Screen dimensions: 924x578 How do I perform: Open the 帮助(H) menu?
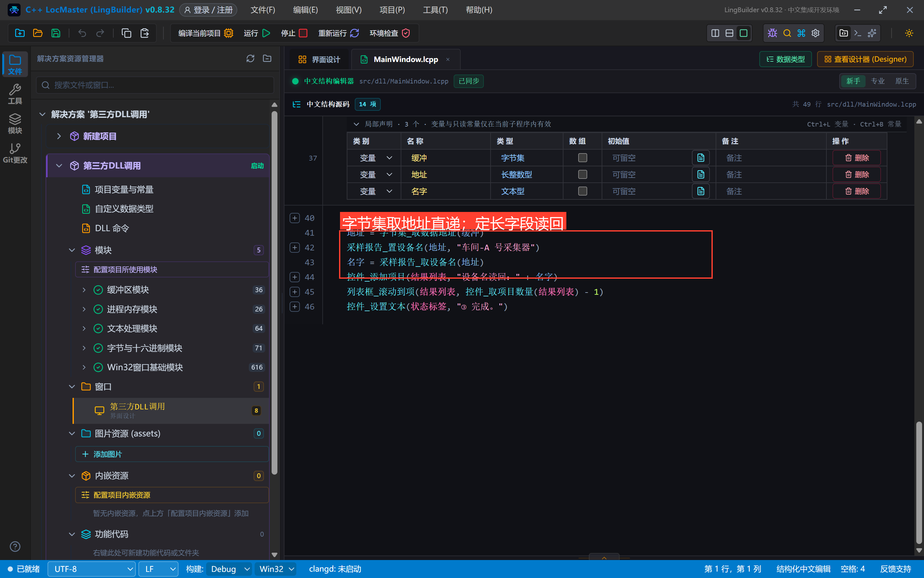pos(479,10)
